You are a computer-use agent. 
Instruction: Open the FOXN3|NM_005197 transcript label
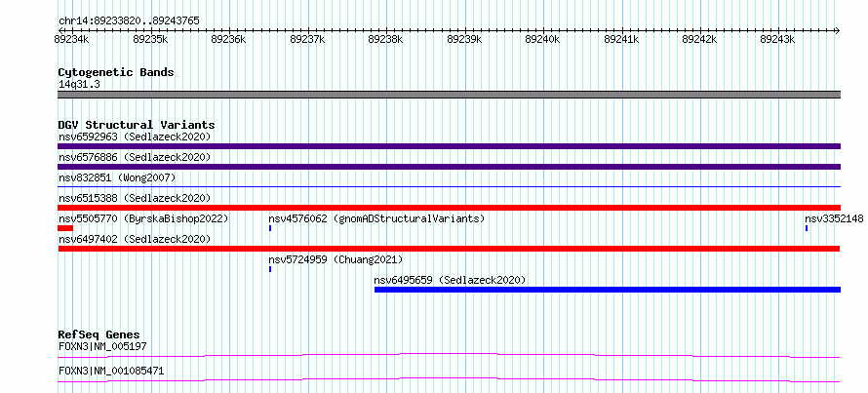[x=102, y=347]
